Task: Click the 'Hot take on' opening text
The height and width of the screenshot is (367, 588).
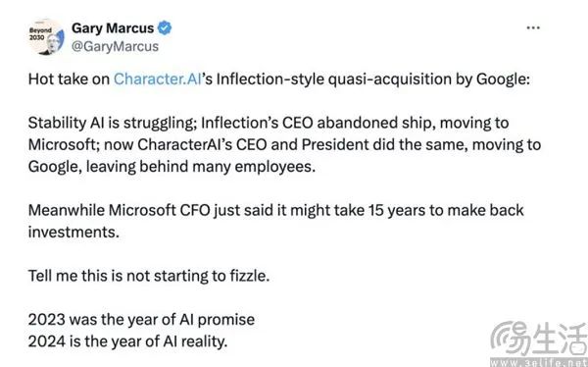Action: point(69,79)
